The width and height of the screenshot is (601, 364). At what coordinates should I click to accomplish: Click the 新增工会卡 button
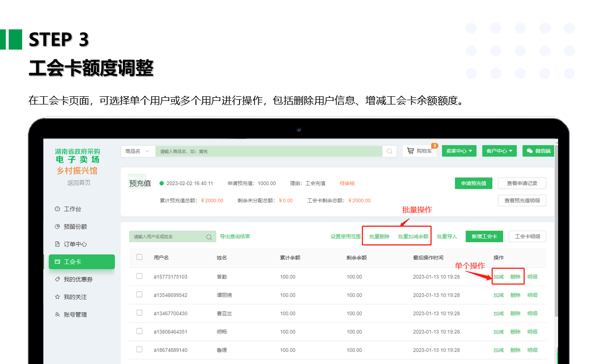click(484, 236)
